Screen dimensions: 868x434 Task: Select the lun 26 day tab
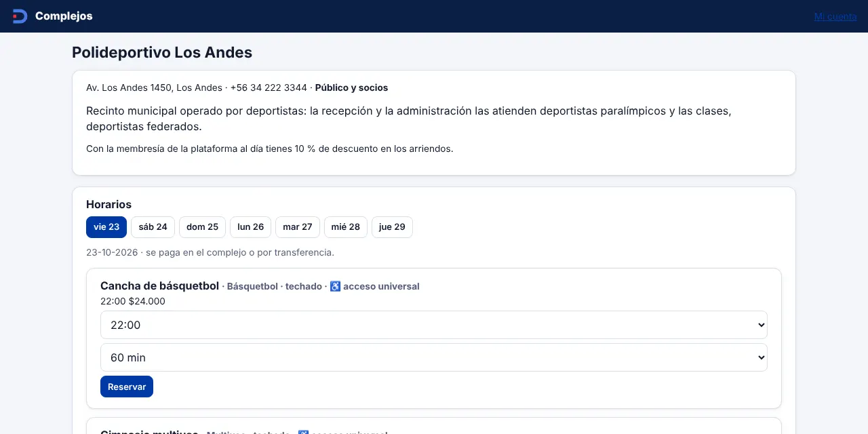click(250, 227)
